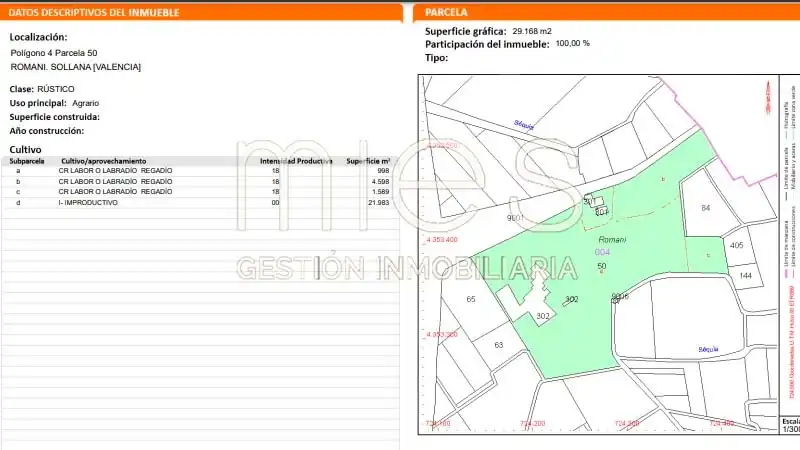Click the 'Participación del inmueble:' label
The image size is (800, 450).
click(x=487, y=44)
